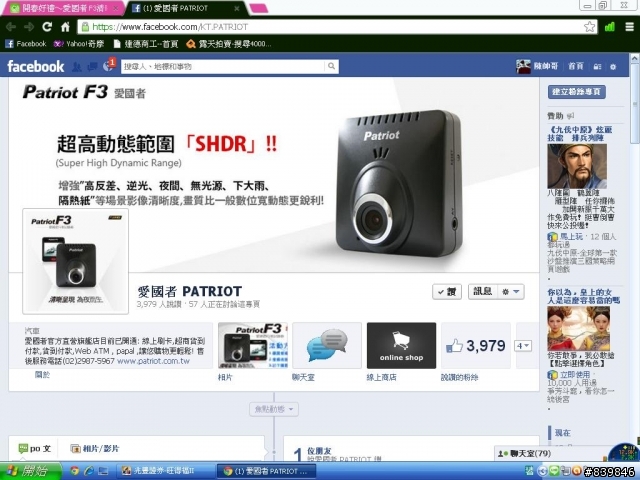Select the 相片/影片 photo/video tab

[x=95, y=449]
